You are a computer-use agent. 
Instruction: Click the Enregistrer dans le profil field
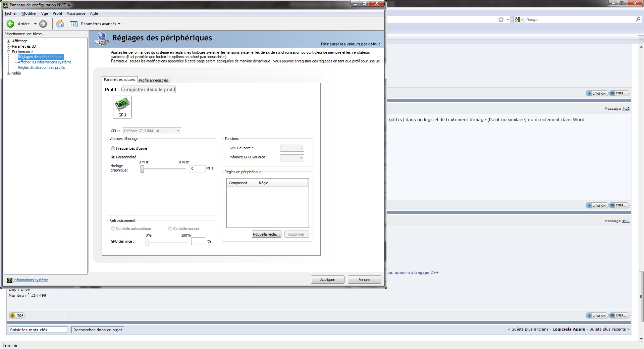coord(148,89)
